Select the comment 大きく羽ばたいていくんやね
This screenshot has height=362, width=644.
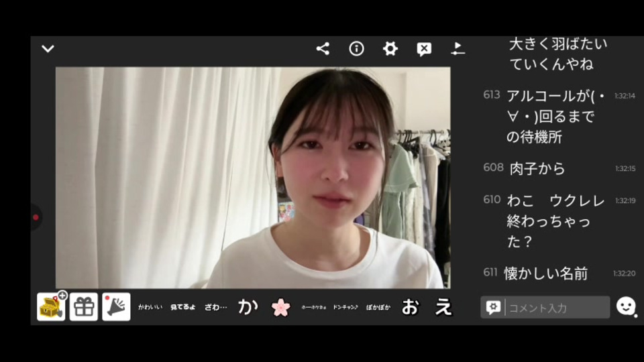pyautogui.click(x=557, y=54)
